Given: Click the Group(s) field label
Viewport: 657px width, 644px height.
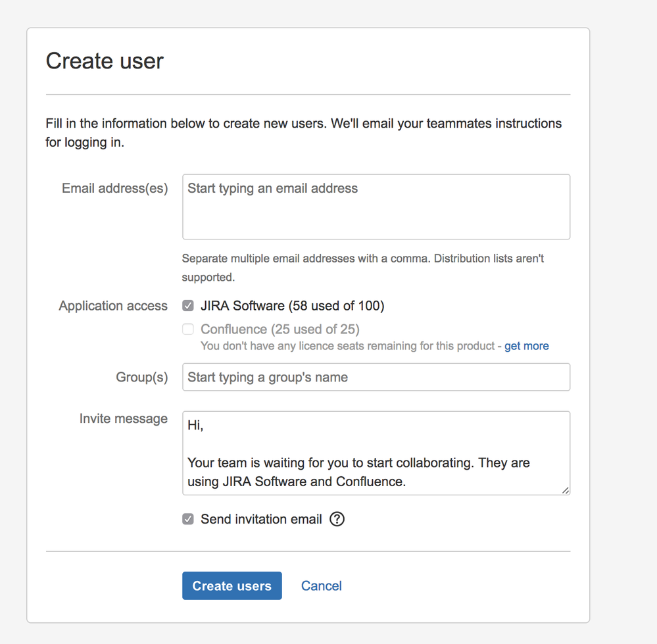Looking at the screenshot, I should [x=141, y=377].
